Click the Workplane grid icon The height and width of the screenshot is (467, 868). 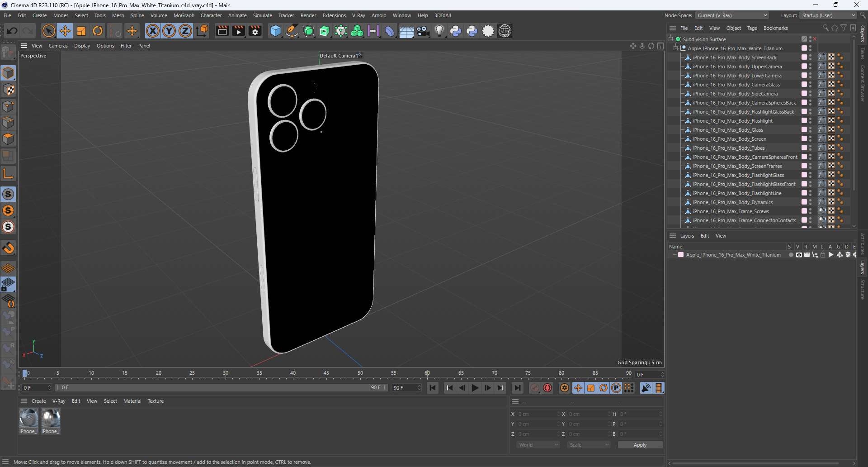(8, 268)
